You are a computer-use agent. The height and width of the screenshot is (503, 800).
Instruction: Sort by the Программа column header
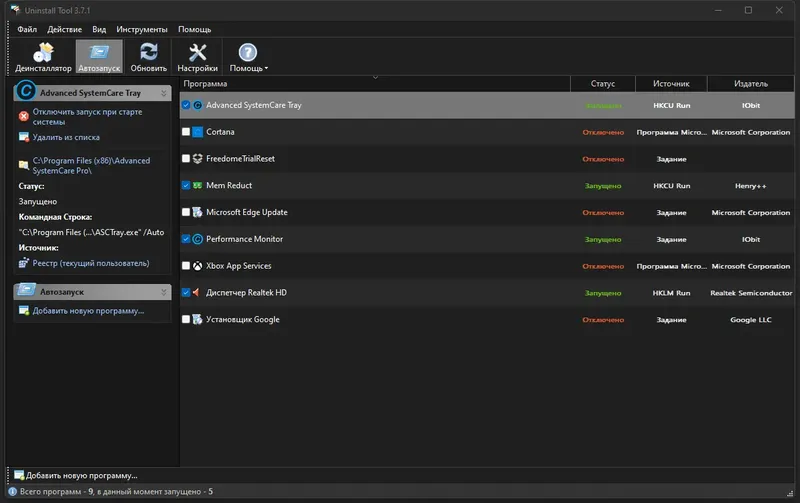pos(374,84)
